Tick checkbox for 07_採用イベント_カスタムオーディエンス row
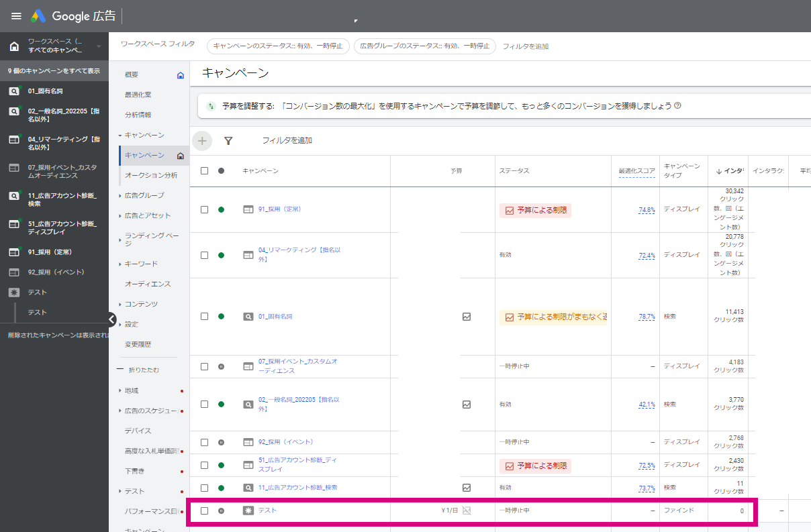This screenshot has height=532, width=811. coord(204,366)
